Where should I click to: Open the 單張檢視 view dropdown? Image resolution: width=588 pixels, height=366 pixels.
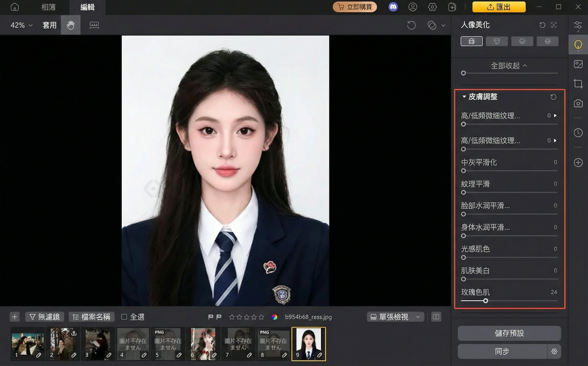pos(395,317)
